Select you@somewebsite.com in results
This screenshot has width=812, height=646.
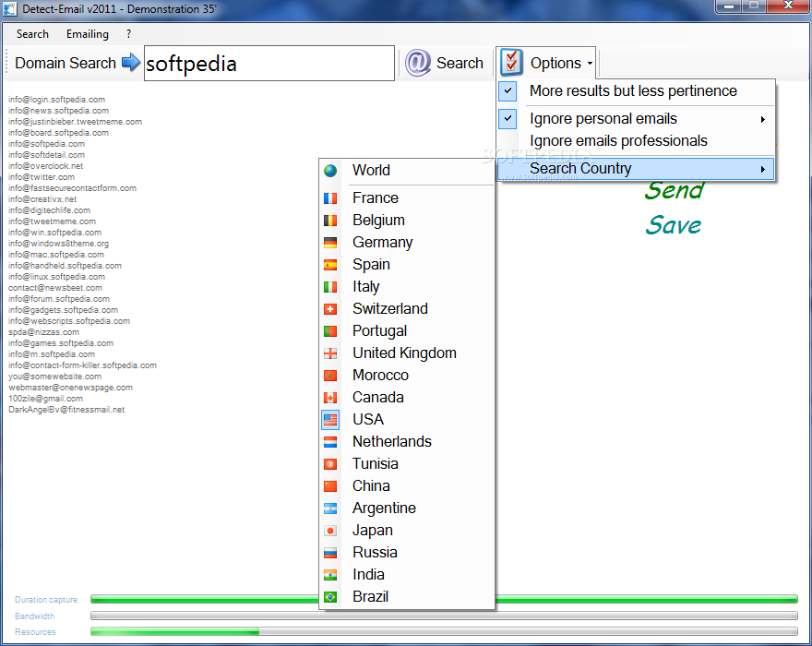[x=54, y=377]
